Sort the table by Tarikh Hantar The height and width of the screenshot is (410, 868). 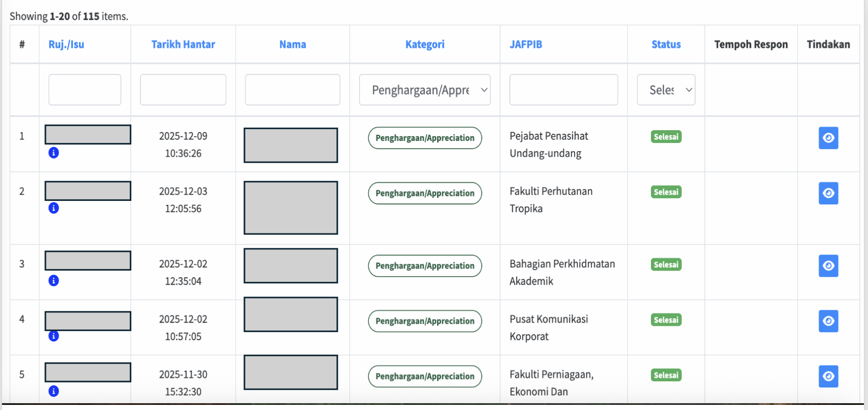tap(183, 44)
